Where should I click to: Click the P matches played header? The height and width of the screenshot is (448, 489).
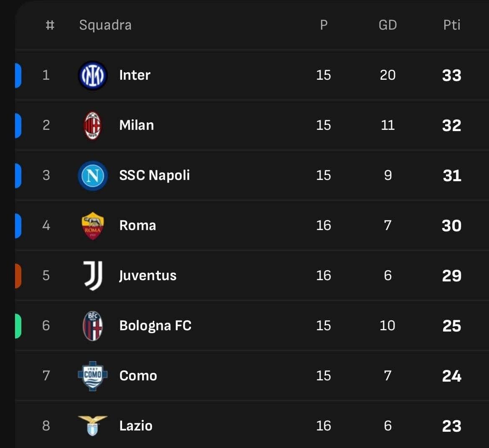(323, 25)
